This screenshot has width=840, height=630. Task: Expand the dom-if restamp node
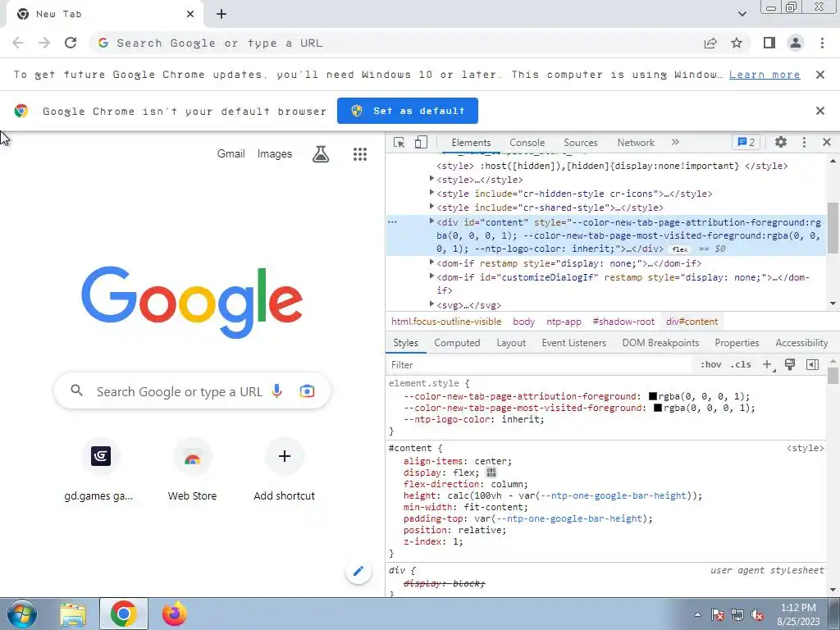pos(431,262)
